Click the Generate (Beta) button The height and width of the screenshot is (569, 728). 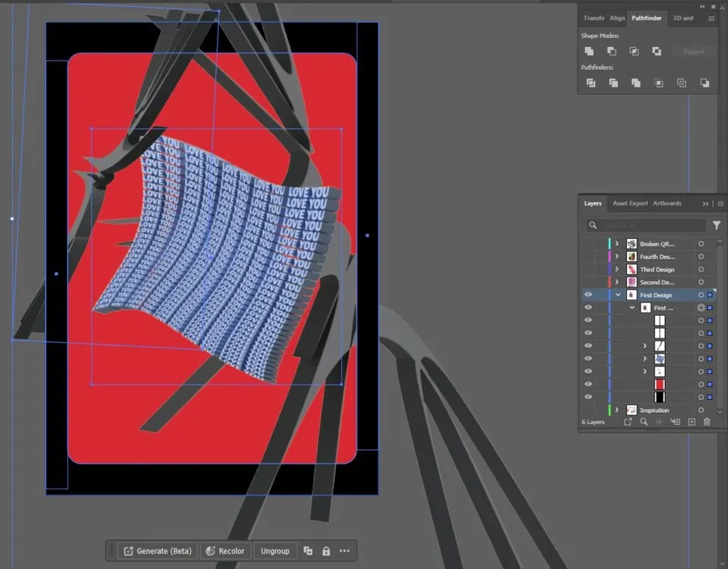(158, 551)
